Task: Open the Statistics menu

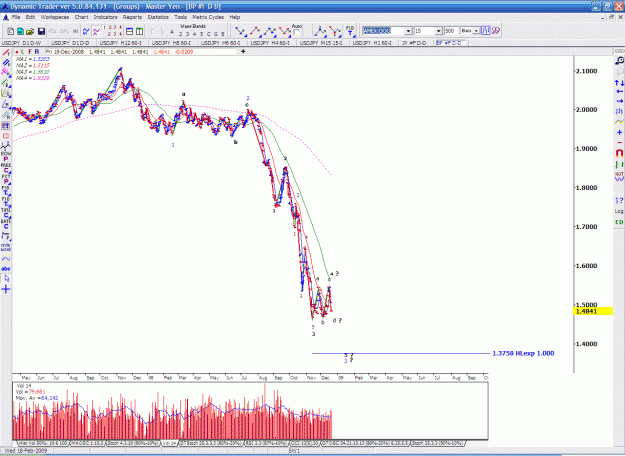Action: coord(158,17)
